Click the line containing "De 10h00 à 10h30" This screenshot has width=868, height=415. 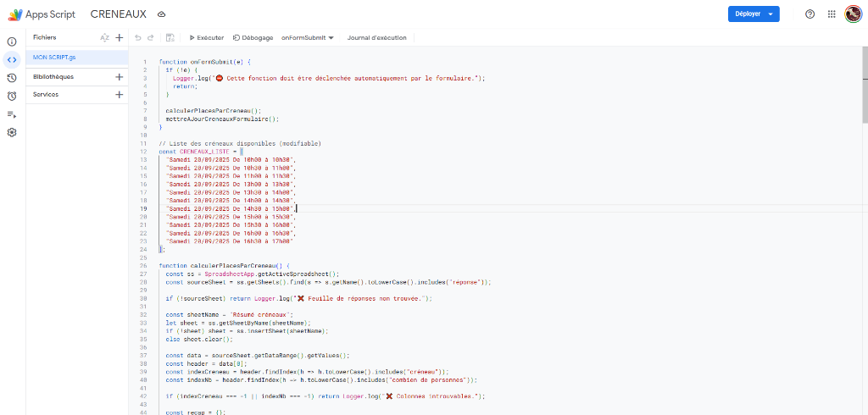[x=231, y=159]
